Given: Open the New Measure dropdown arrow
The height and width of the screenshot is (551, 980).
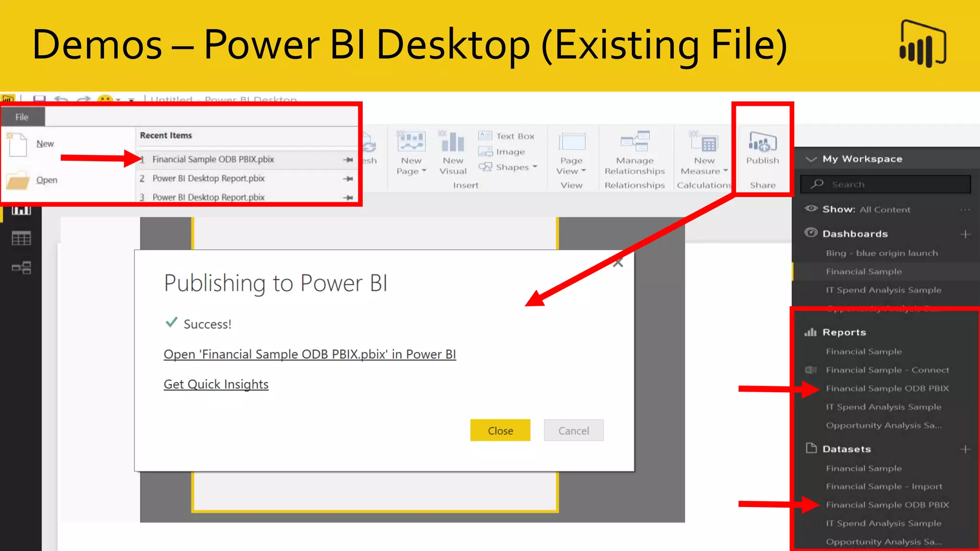Looking at the screenshot, I should point(725,170).
